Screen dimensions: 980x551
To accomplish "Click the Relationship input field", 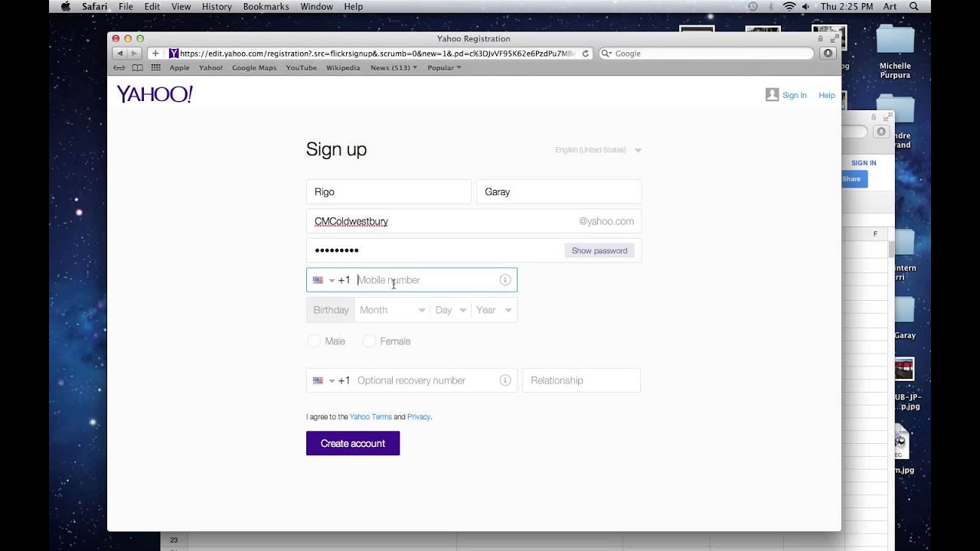I will coord(582,380).
